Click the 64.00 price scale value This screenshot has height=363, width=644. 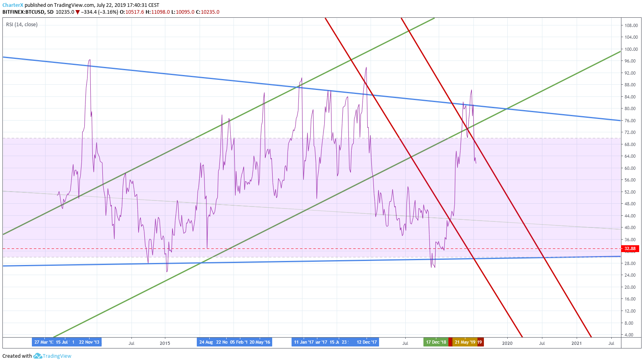[x=630, y=156]
